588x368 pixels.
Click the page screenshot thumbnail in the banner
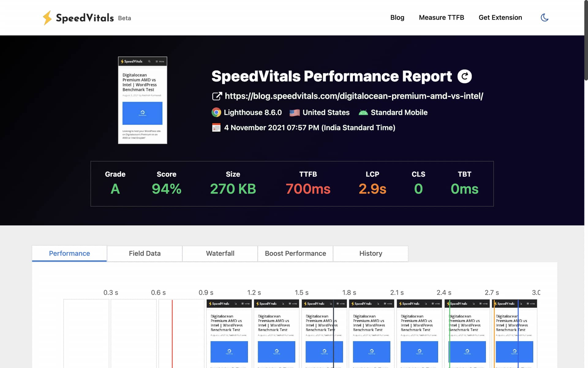(x=143, y=100)
